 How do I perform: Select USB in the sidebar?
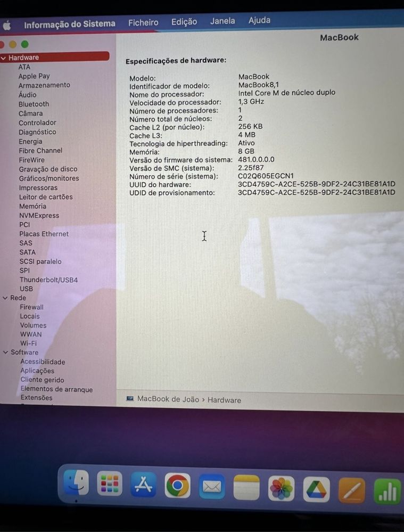pos(26,289)
